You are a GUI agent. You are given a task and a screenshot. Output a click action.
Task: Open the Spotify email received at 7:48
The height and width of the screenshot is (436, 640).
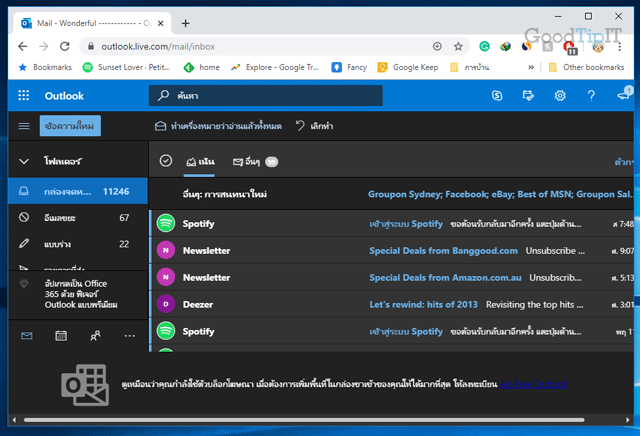pos(392,223)
